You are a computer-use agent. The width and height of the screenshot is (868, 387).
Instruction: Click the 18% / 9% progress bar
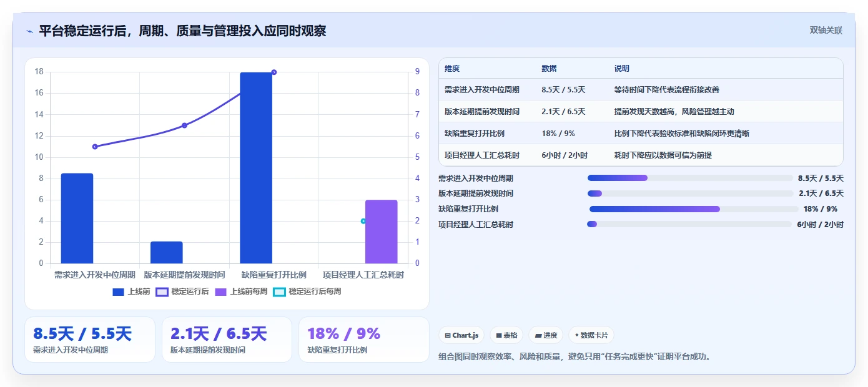pos(694,209)
